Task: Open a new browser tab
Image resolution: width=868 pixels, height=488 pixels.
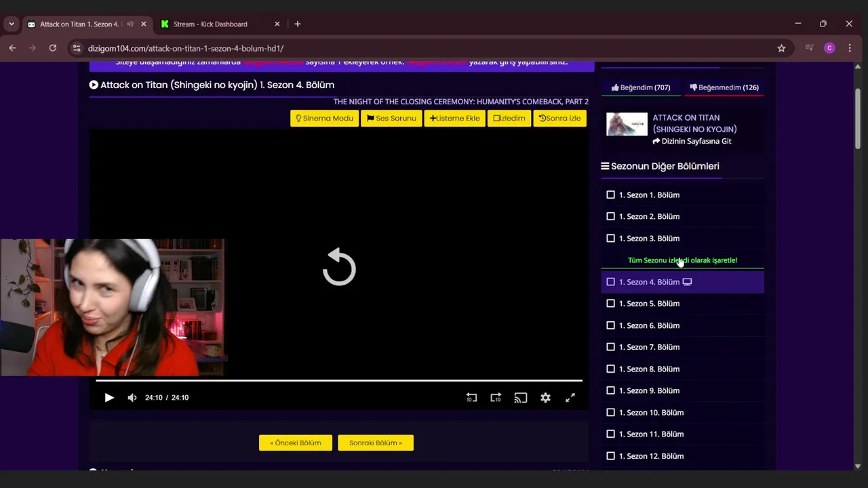Action: point(298,24)
